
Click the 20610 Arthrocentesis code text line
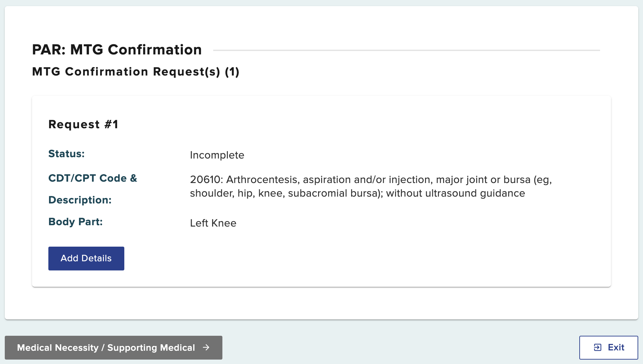pos(371,180)
